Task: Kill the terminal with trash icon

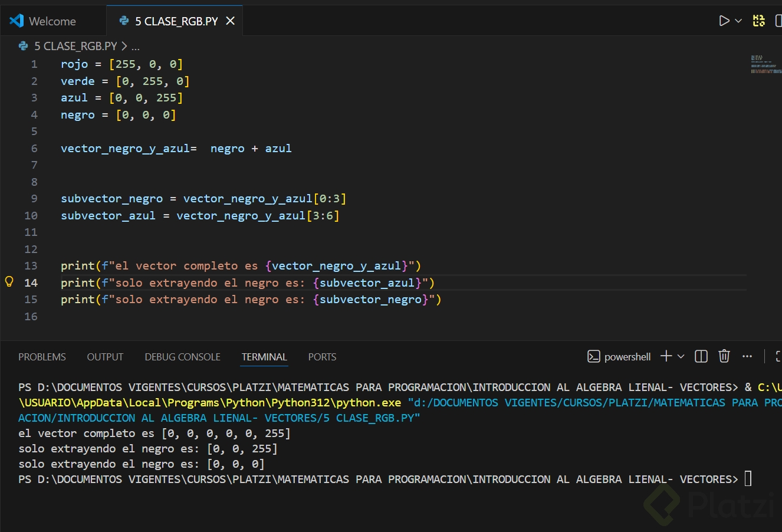Action: coord(724,356)
